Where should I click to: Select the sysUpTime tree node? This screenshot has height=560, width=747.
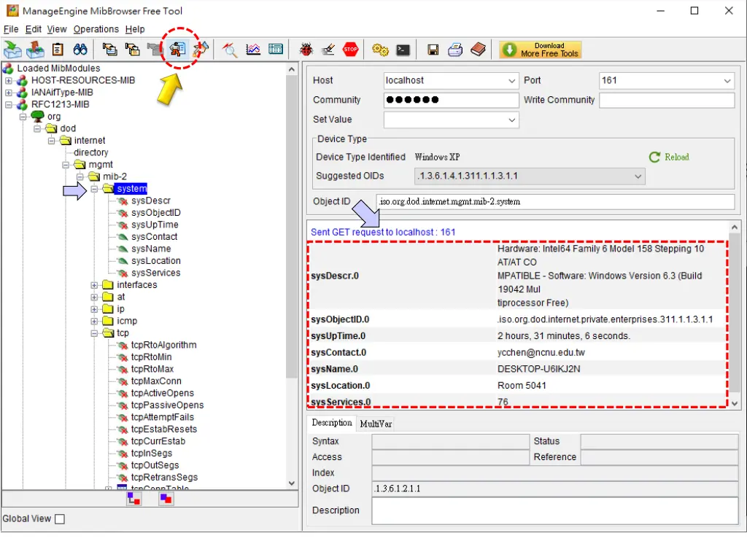155,225
